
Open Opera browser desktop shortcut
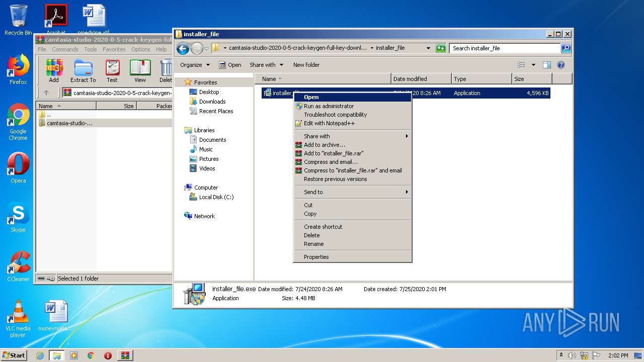tap(18, 168)
